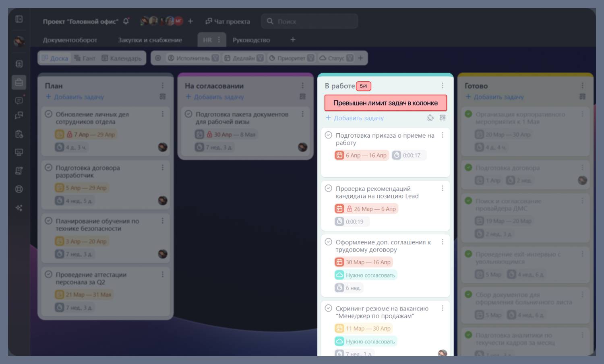Open project notifications bell icon

126,21
